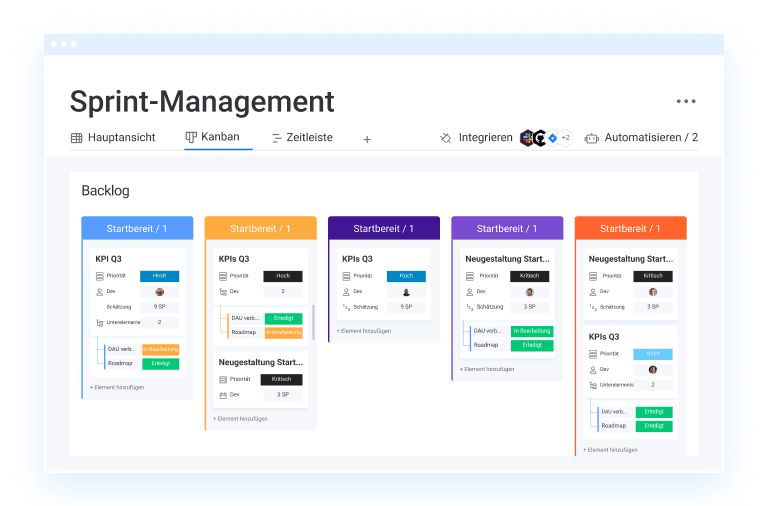Edit 3 SP estimate in violet column card
The image size is (766, 506).
point(530,307)
